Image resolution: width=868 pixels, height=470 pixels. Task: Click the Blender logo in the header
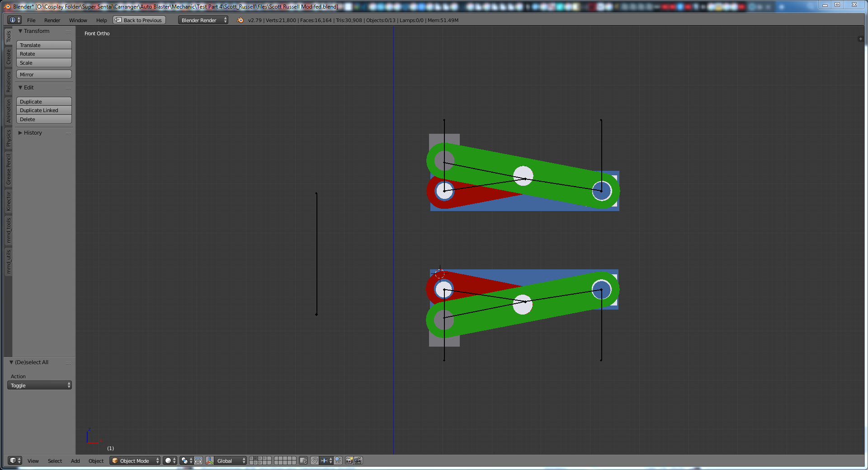pos(240,20)
